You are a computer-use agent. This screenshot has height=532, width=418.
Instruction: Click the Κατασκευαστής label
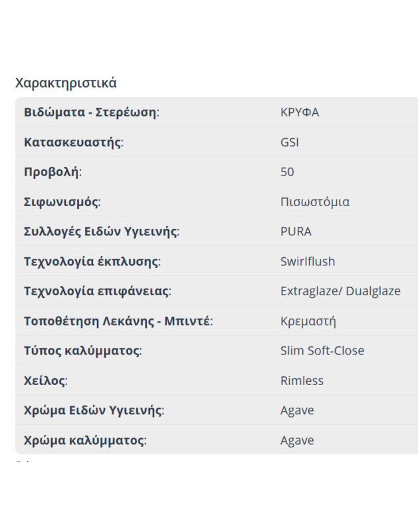point(73,142)
